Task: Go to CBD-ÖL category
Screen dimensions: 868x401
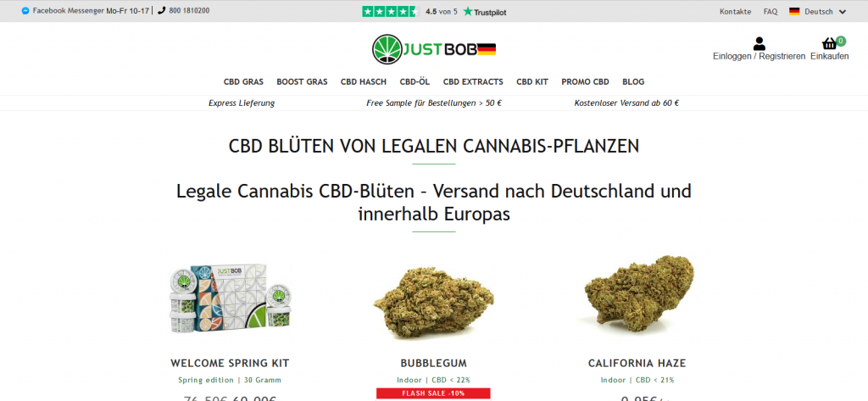Action: (x=415, y=82)
